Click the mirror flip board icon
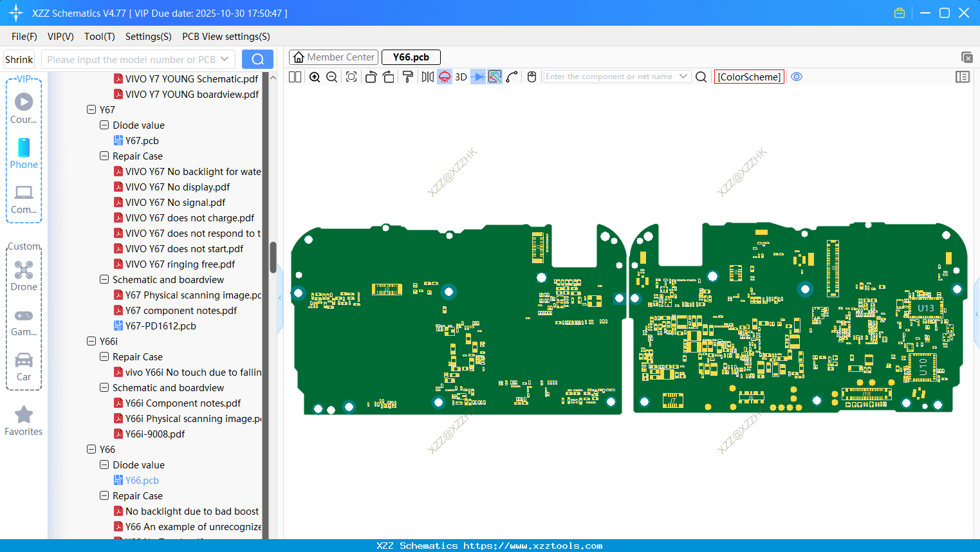980x552 pixels. click(427, 77)
